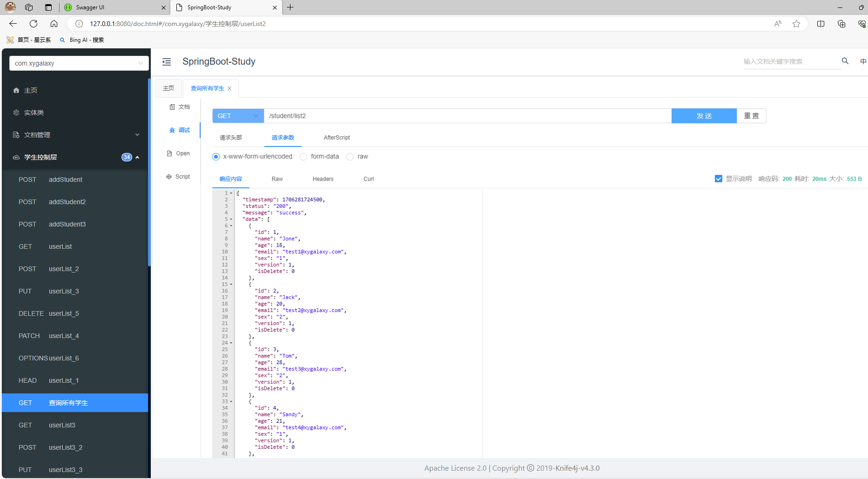Select x-www-form-urlencoded radio button
868x479 pixels.
[216, 157]
